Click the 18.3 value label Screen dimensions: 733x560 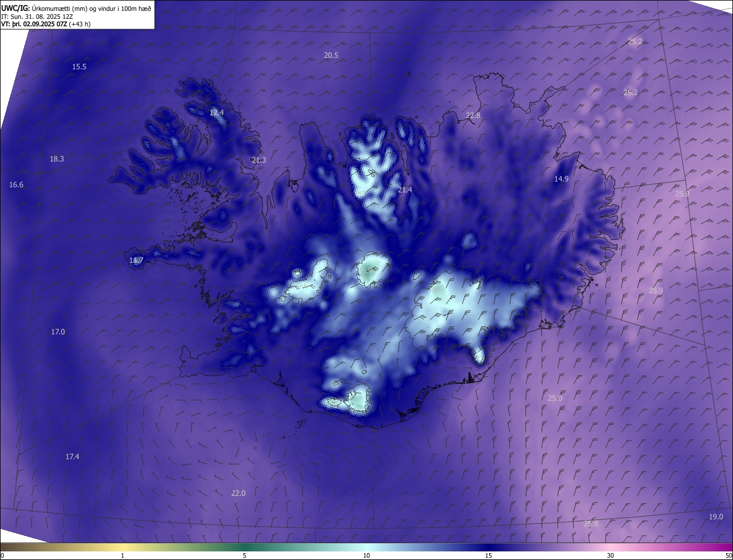(x=57, y=159)
